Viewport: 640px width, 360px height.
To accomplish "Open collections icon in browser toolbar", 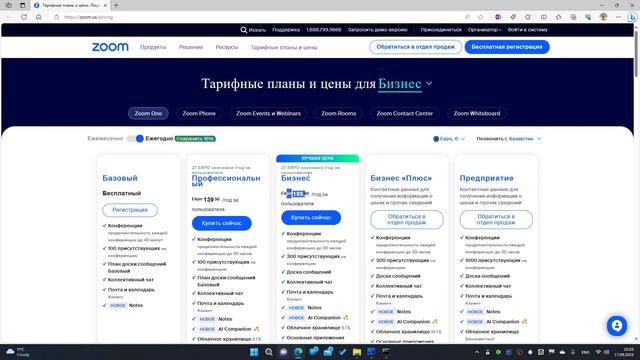I will [573, 17].
